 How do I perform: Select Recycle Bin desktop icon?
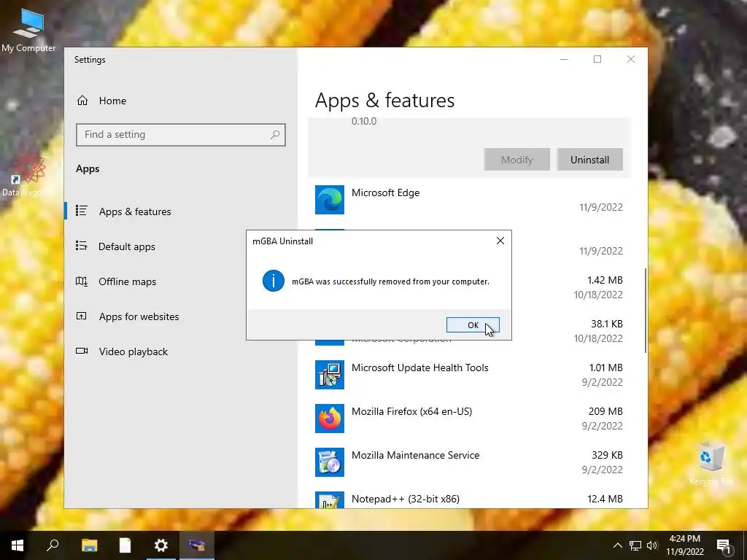(711, 464)
